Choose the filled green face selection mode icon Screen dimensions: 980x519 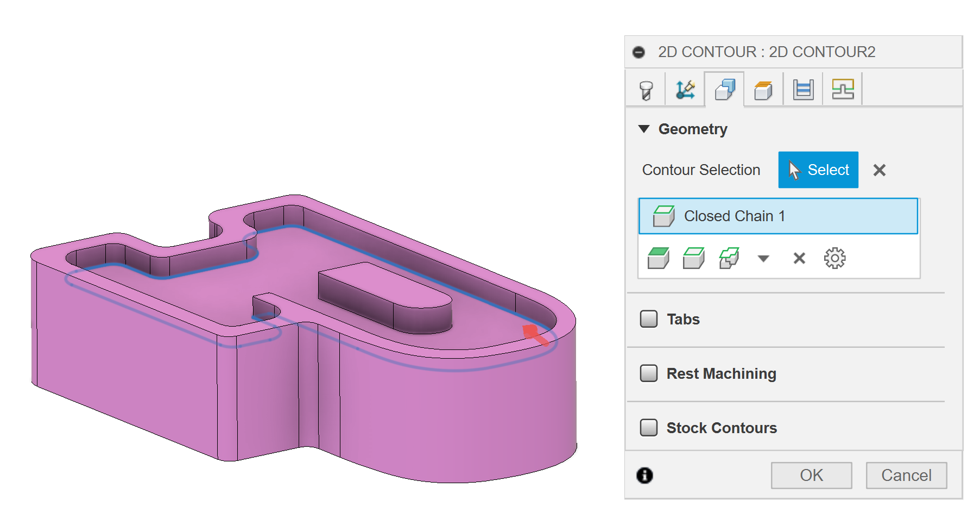click(659, 258)
